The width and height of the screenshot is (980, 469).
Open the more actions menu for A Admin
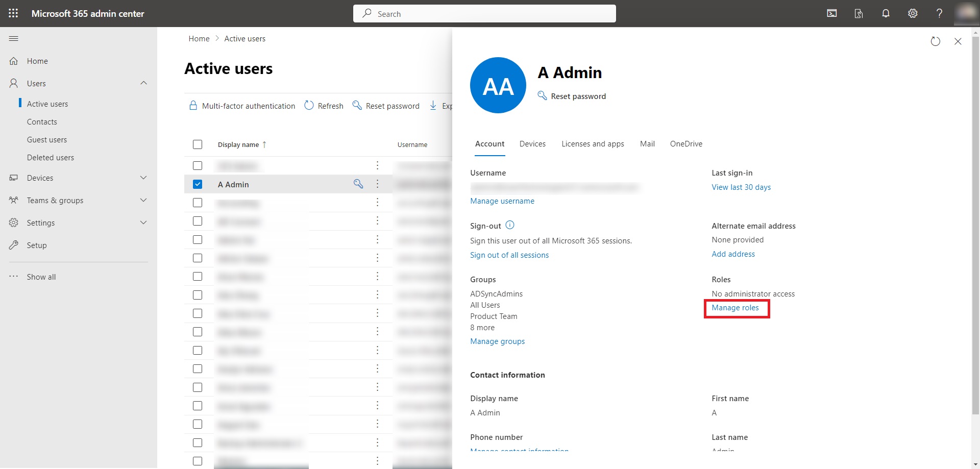pos(377,184)
